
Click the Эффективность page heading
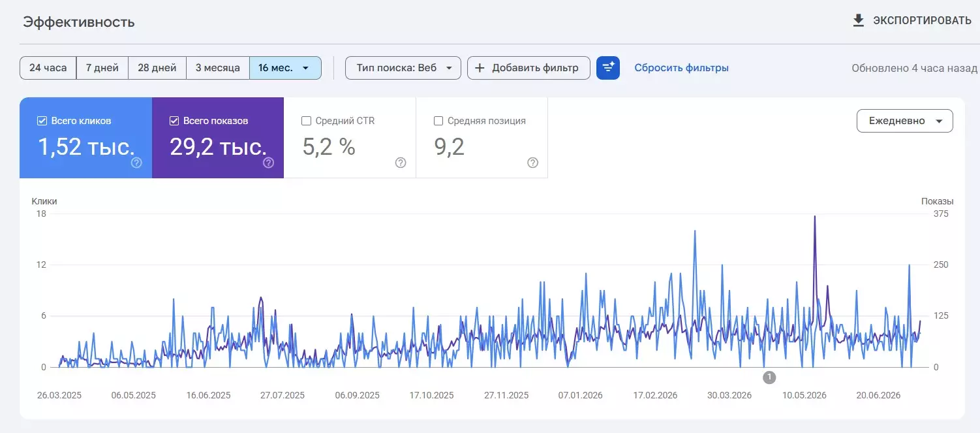79,22
